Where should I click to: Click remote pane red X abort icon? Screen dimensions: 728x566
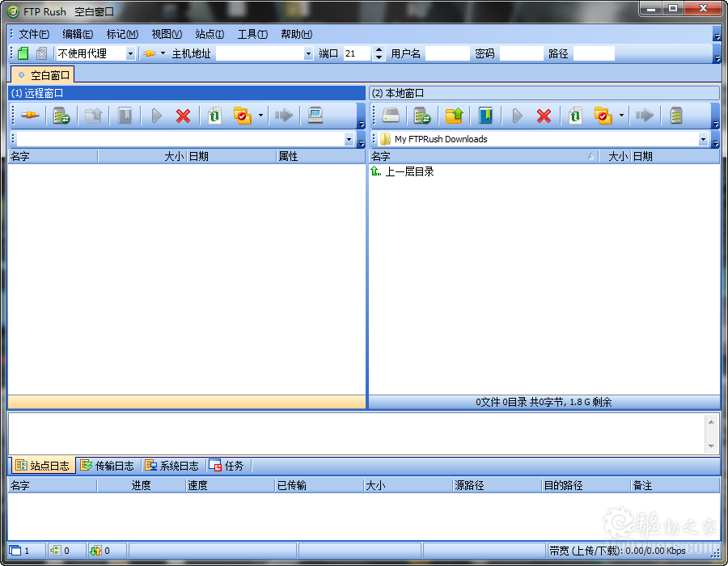[184, 115]
